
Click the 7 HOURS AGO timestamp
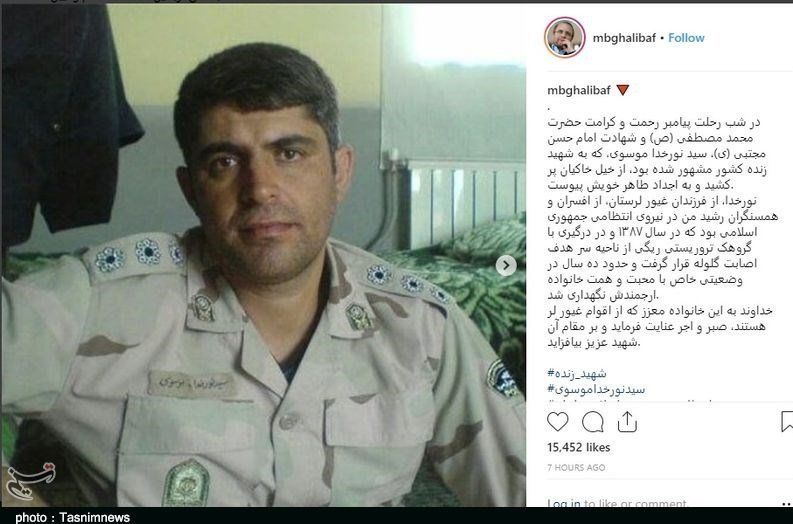pyautogui.click(x=576, y=468)
